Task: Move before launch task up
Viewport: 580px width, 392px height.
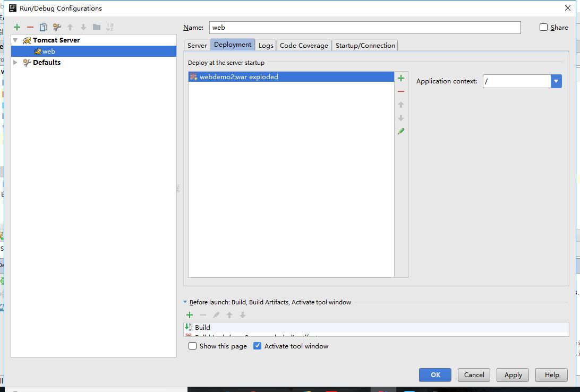Action: pos(229,315)
